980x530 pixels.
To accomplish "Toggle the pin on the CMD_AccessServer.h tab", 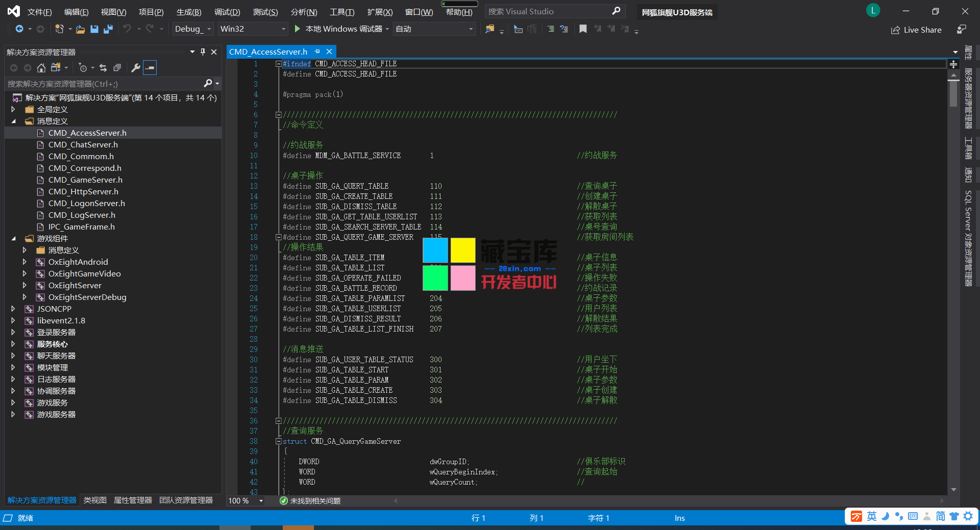I will (317, 52).
